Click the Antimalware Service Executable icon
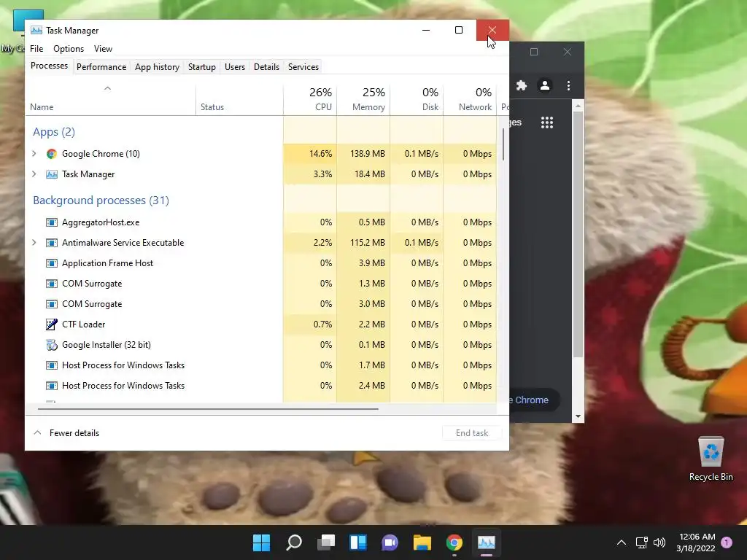The height and width of the screenshot is (560, 747). [52, 243]
